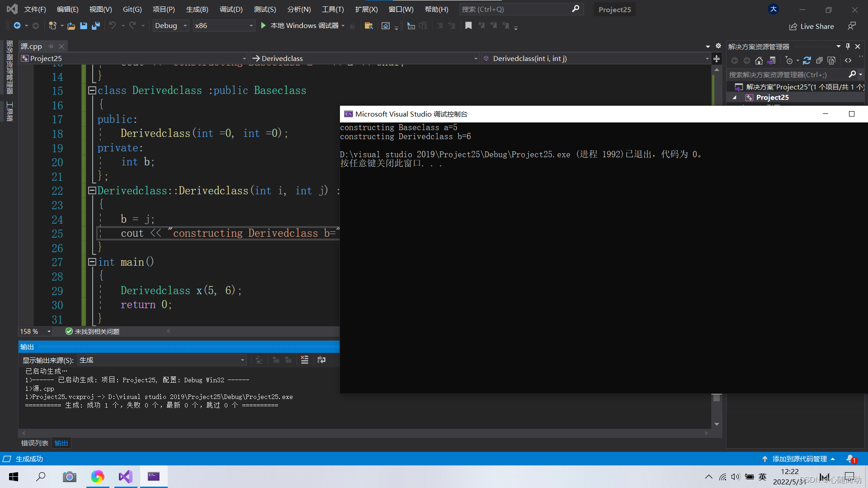The image size is (868, 488).
Task: Click the Home icon in Solution Explorer
Action: pos(759,61)
